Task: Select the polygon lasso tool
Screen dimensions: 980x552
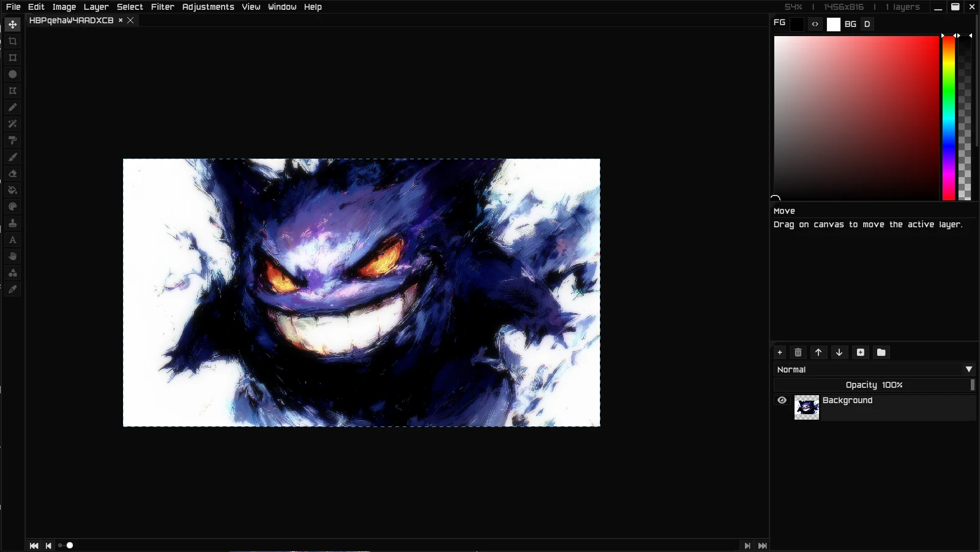Action: (x=13, y=91)
